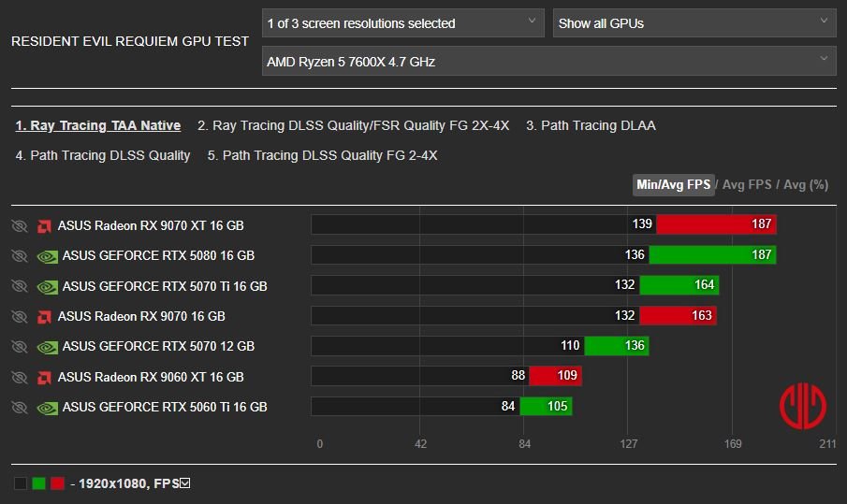
Task: Click the AMD logo beside RX 9070 XT
Action: click(x=44, y=226)
